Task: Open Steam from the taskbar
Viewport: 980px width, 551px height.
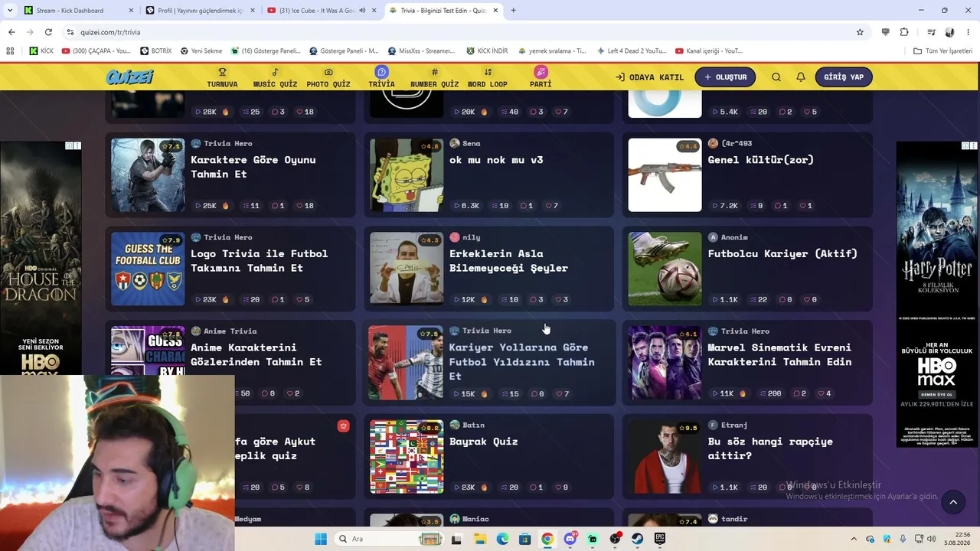Action: pyautogui.click(x=637, y=539)
